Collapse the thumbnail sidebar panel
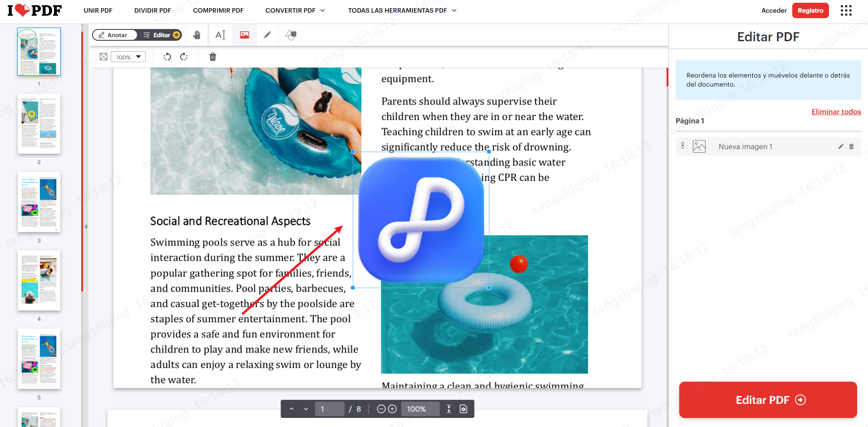The width and height of the screenshot is (868, 427). click(x=85, y=226)
